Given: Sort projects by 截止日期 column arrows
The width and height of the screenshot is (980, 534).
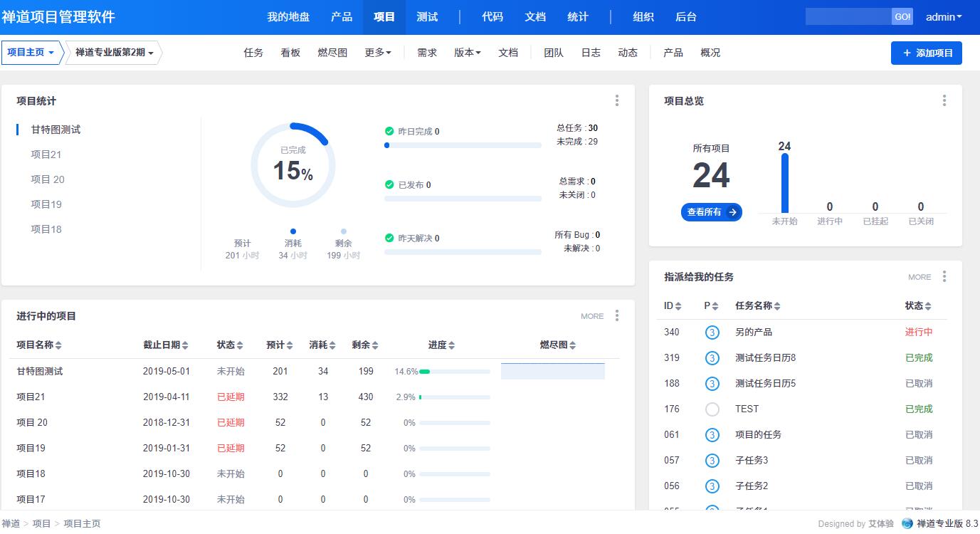Looking at the screenshot, I should 185,345.
